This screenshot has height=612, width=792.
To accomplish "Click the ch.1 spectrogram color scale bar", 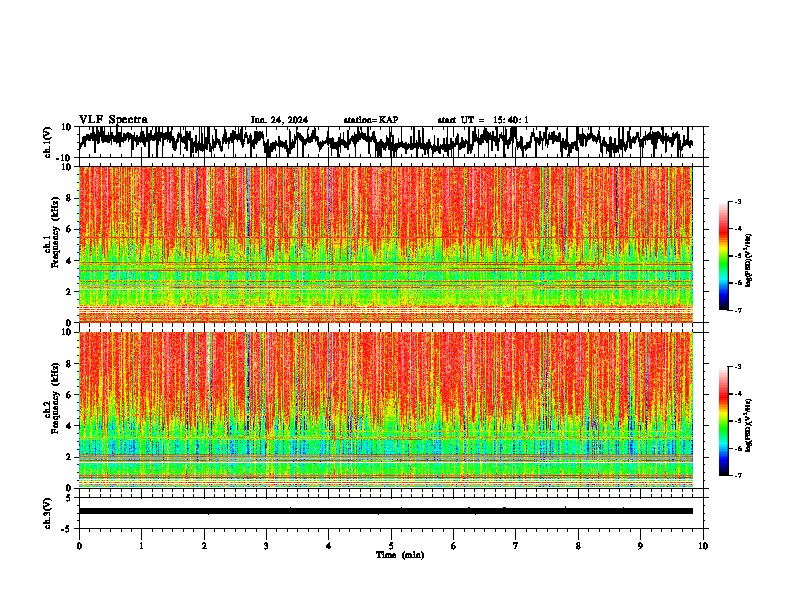I will pos(723,256).
